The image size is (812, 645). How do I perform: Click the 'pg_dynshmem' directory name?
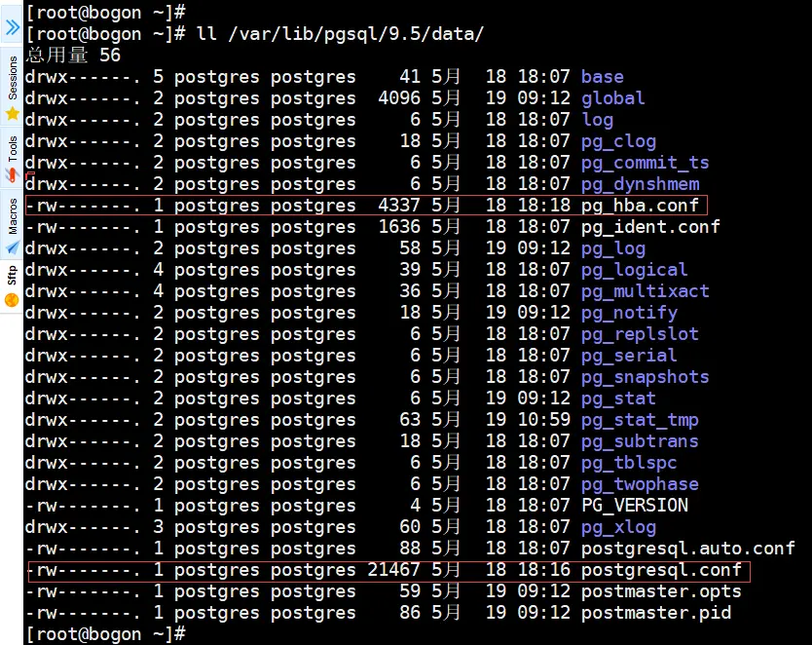(640, 184)
